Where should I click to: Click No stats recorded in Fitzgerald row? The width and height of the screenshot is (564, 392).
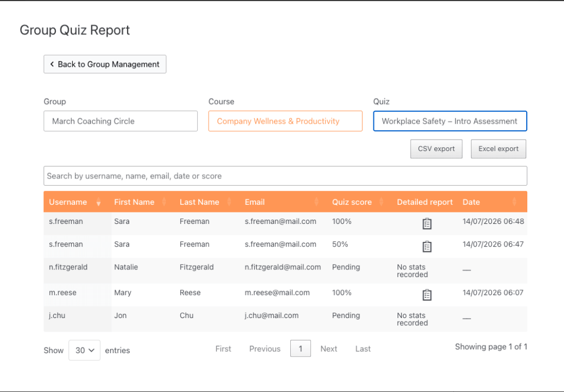[412, 271]
